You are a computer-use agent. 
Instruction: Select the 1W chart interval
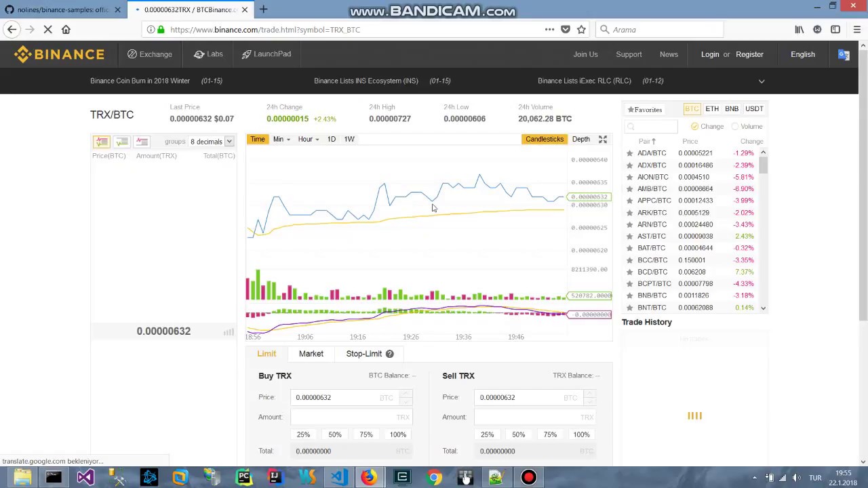coord(349,139)
